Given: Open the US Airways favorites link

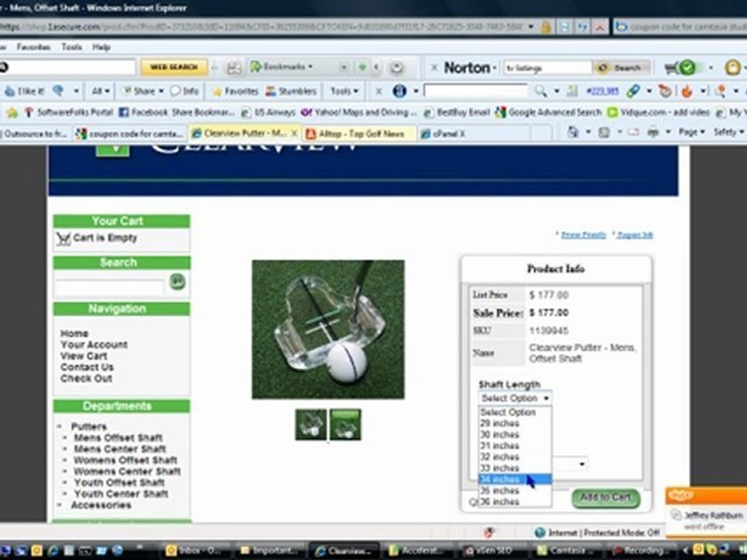Looking at the screenshot, I should coord(268,112).
